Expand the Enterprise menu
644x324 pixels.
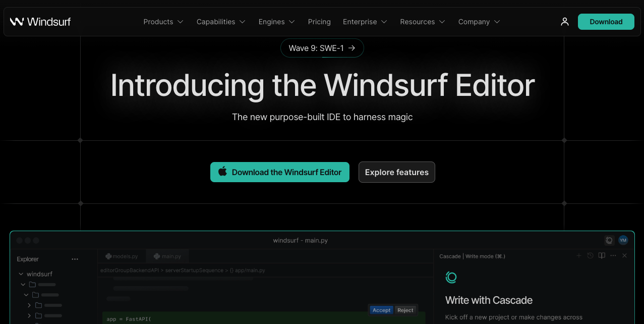pos(365,22)
